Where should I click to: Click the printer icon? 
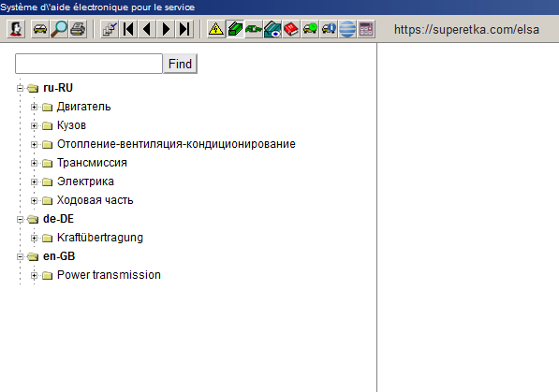(78, 29)
